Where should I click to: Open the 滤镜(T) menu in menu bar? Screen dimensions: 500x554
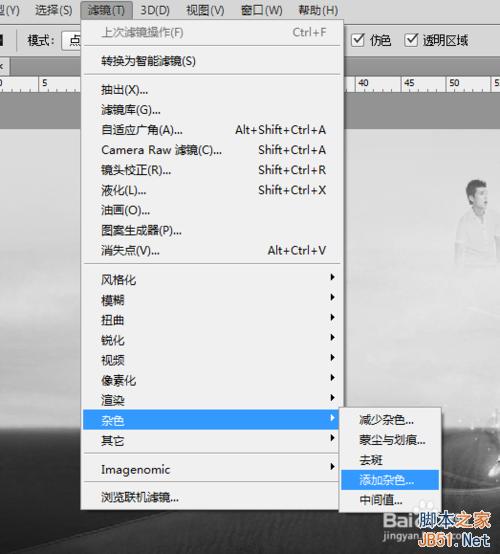point(106,10)
